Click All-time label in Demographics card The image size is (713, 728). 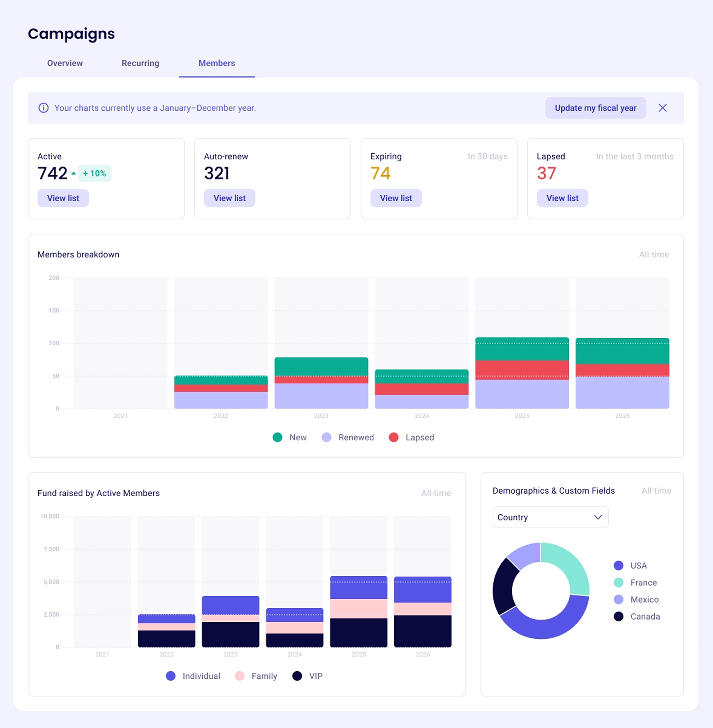coord(656,491)
